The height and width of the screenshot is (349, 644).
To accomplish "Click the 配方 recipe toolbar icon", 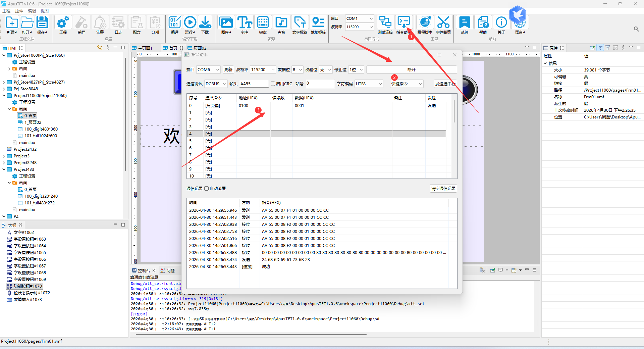I will click(137, 22).
